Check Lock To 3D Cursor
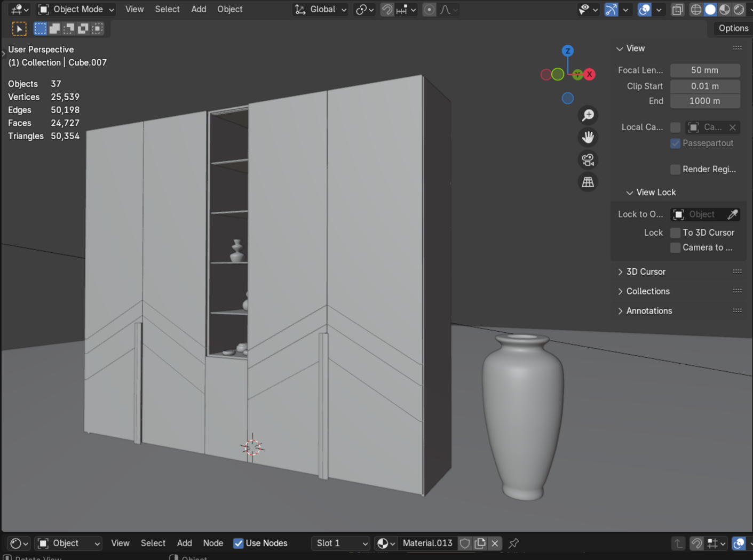This screenshot has height=560, width=753. tap(676, 233)
